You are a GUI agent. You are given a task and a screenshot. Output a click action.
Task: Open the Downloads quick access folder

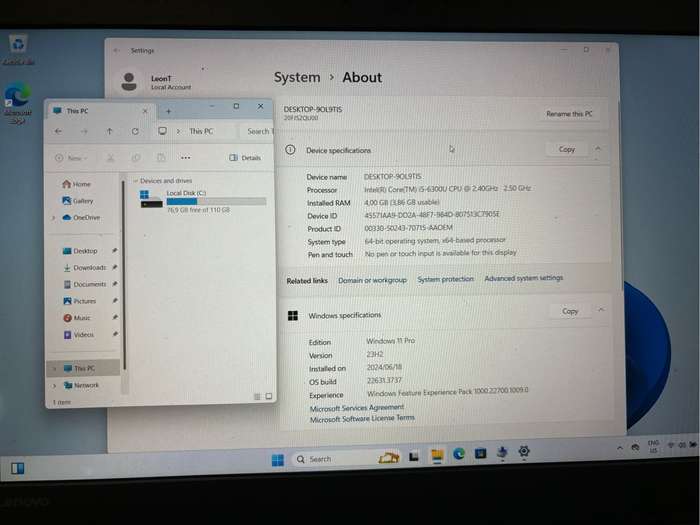point(84,267)
